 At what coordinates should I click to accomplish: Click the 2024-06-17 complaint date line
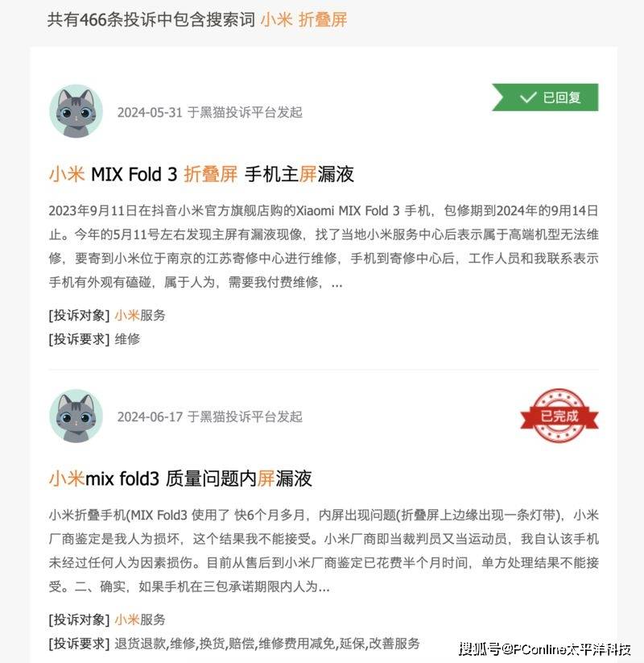pos(210,417)
